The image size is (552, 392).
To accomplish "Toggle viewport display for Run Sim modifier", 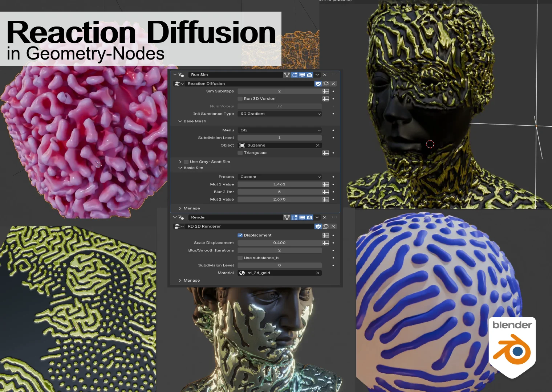I will (x=302, y=75).
